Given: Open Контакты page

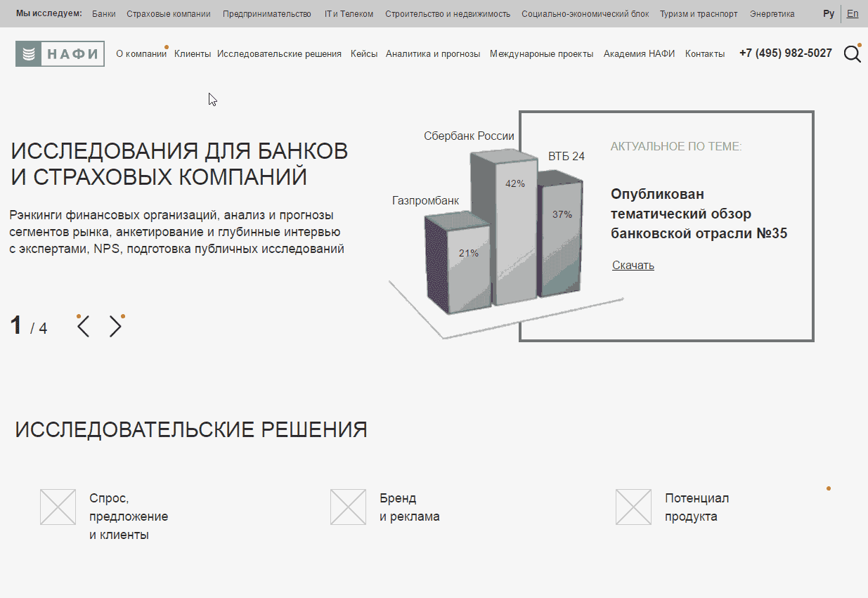Looking at the screenshot, I should [x=704, y=54].
